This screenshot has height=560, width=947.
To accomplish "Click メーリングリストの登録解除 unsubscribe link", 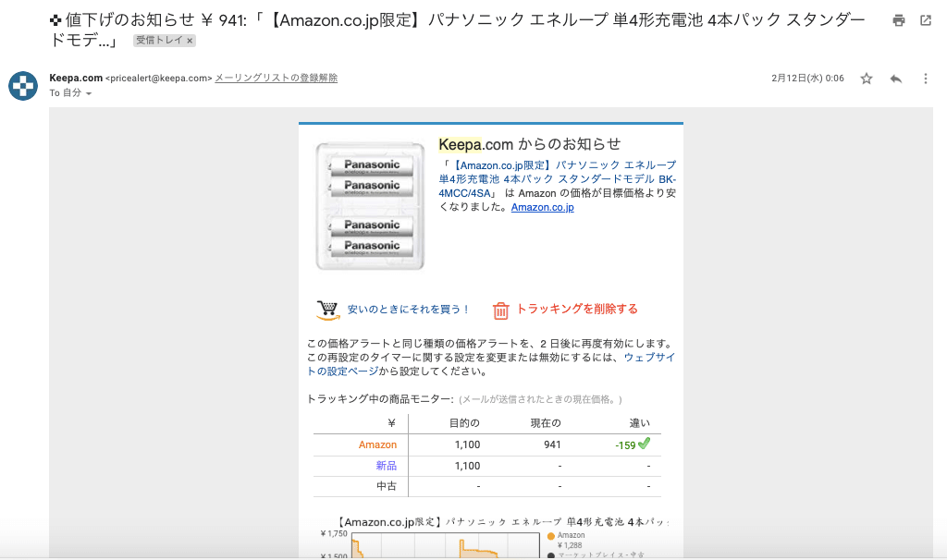I will click(276, 79).
